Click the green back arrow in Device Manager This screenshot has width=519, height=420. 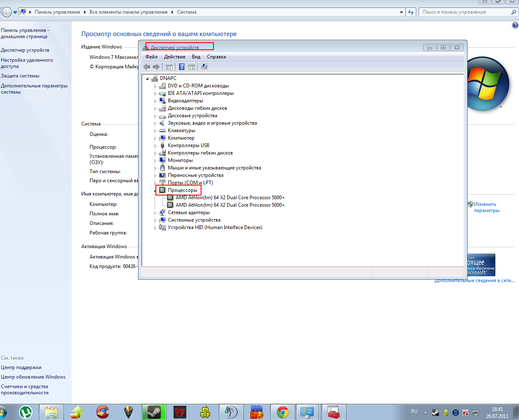147,67
